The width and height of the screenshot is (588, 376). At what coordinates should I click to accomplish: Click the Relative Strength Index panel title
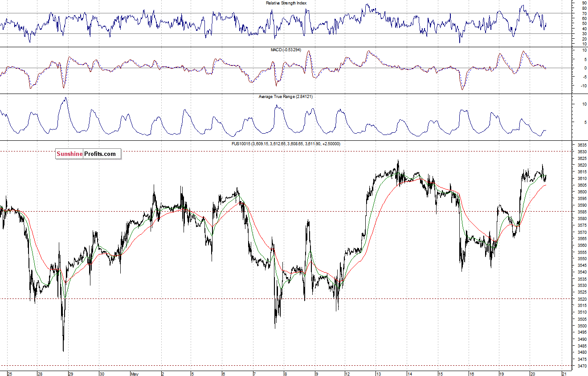pyautogui.click(x=286, y=3)
